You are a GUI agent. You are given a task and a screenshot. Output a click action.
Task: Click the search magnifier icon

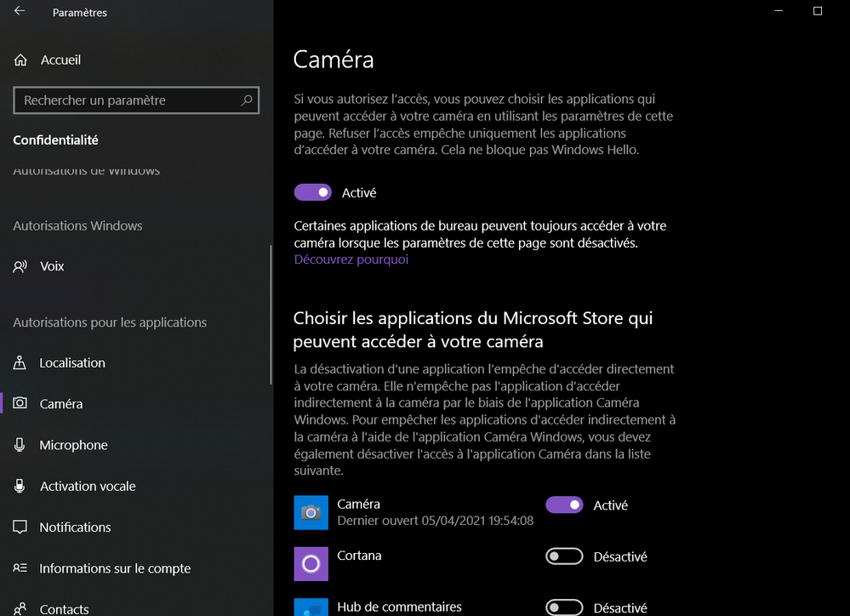[247, 100]
